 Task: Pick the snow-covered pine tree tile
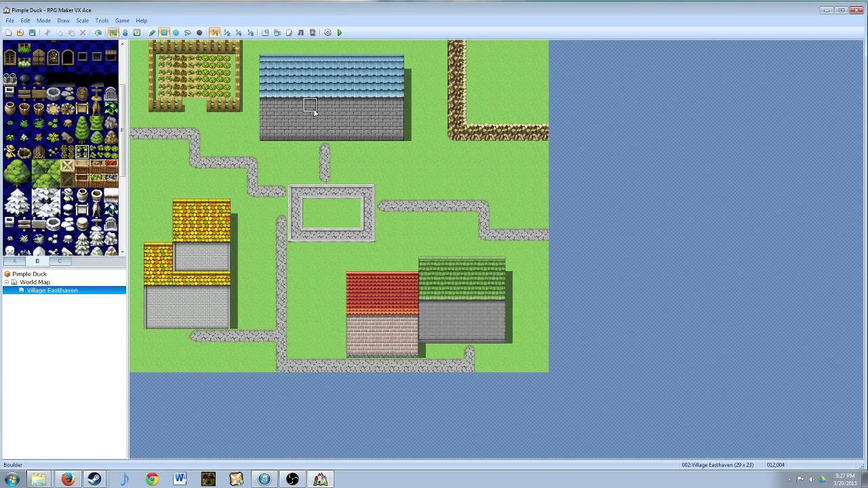tap(17, 202)
